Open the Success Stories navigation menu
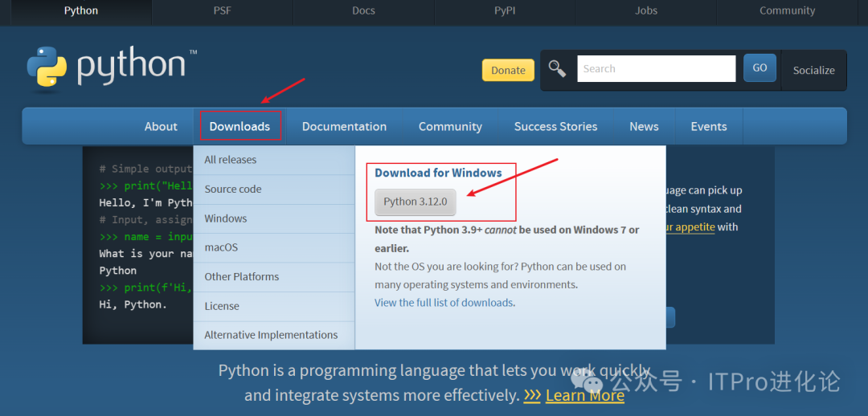 point(556,126)
